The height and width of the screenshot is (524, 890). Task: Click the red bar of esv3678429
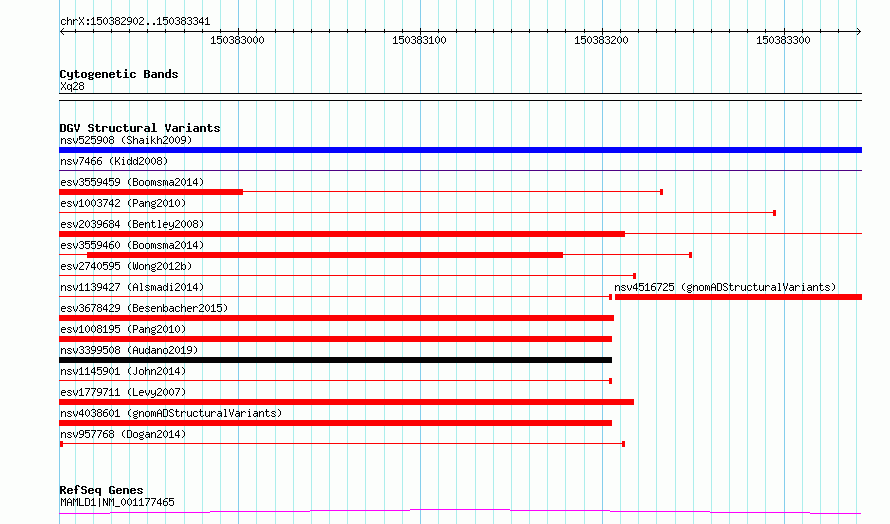tap(337, 318)
